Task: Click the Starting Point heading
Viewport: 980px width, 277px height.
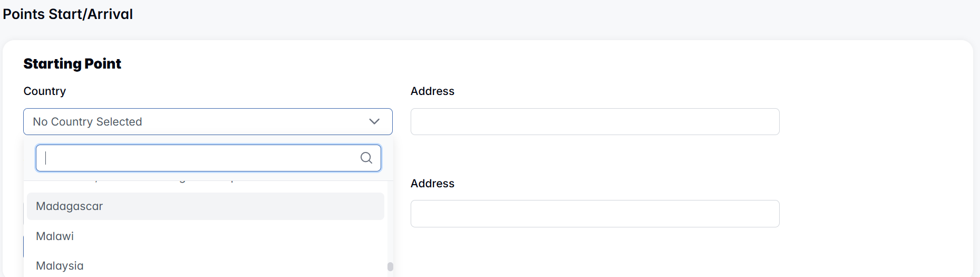Action: point(72,64)
